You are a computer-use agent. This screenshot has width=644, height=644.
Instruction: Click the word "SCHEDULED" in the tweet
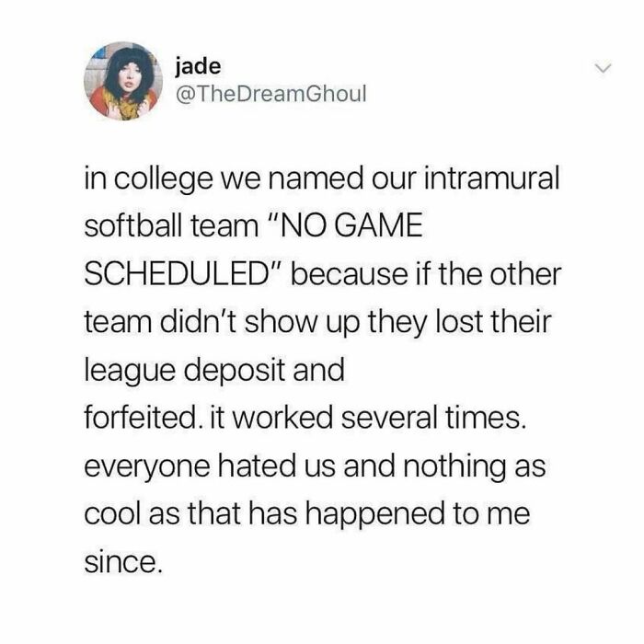[x=173, y=274]
